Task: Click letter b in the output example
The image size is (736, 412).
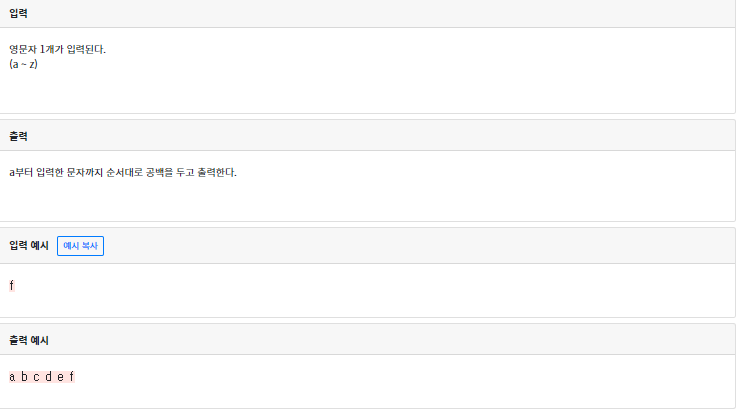Action: click(24, 377)
